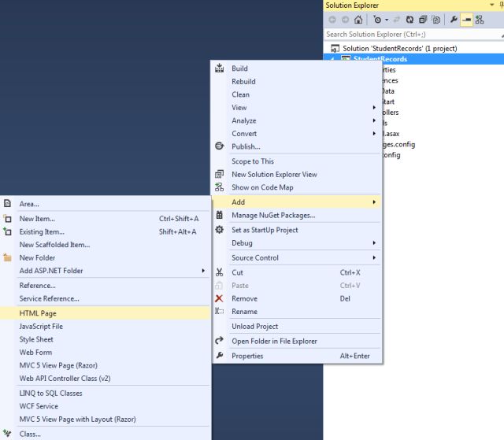This screenshot has width=504, height=440.
Task: Select MVC 5 View Page (Razor)
Action: (x=58, y=365)
